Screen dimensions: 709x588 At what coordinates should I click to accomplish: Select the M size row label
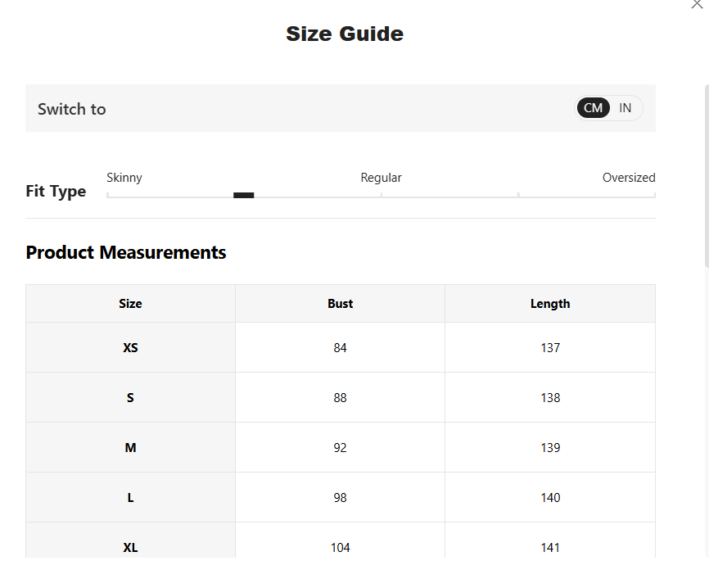point(130,447)
